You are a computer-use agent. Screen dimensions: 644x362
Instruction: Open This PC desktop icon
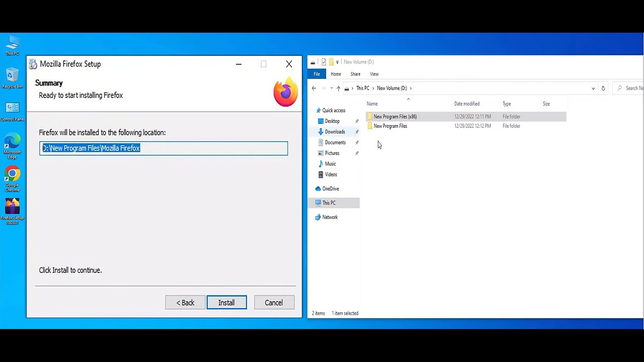tap(12, 45)
